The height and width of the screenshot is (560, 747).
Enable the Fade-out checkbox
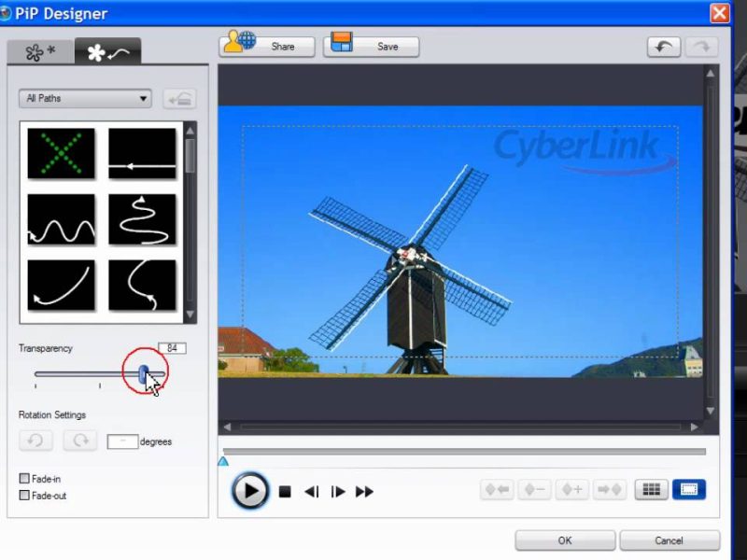[x=24, y=496]
